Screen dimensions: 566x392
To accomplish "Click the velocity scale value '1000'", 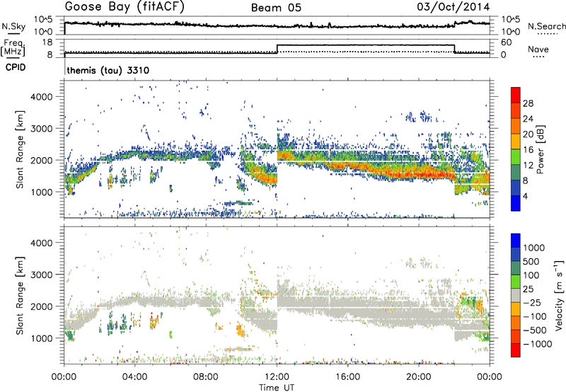I will point(534,248).
